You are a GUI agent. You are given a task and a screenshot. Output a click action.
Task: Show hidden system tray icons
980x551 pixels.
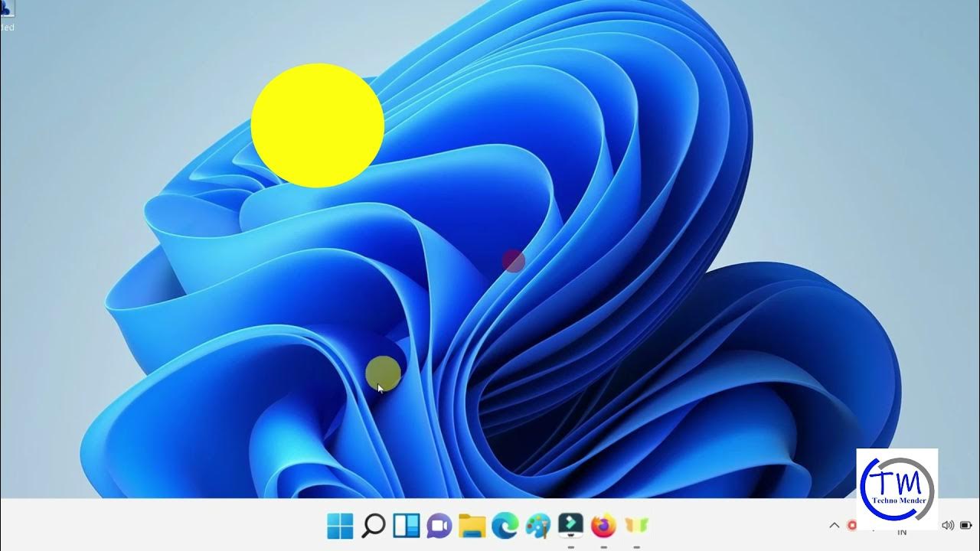[835, 526]
